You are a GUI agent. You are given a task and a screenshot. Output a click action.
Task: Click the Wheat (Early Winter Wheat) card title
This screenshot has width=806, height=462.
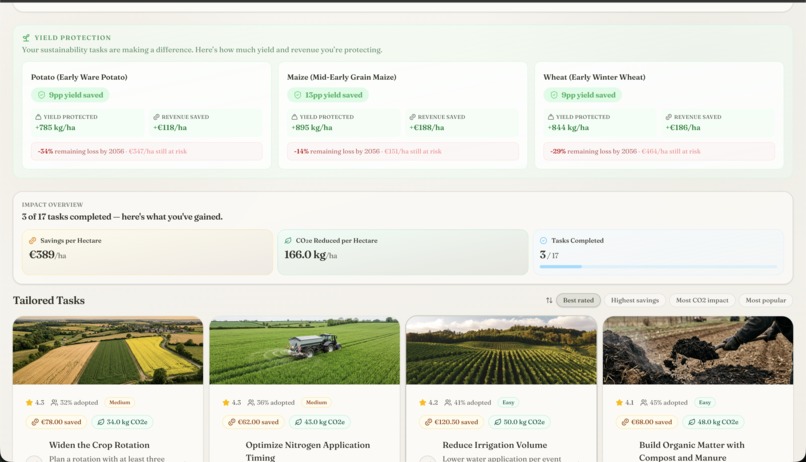594,77
